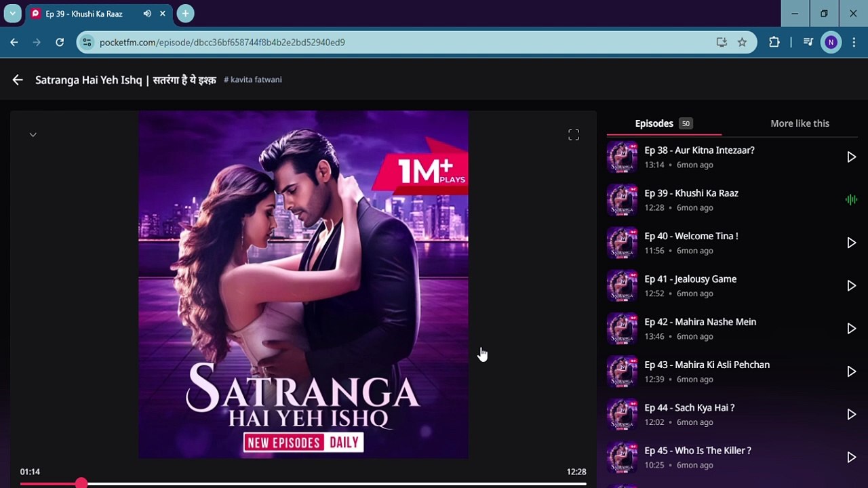Open the browser extensions puzzle icon
The image size is (868, 488).
774,42
